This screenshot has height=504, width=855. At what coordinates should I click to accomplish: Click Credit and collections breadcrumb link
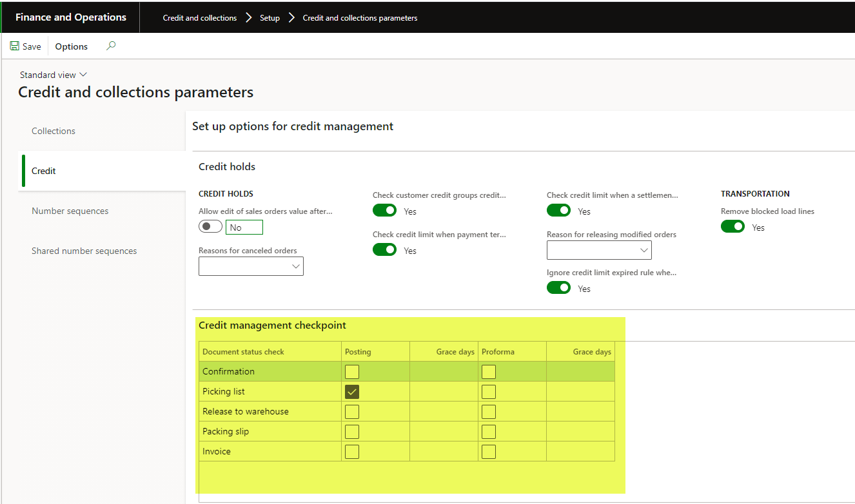coord(200,18)
